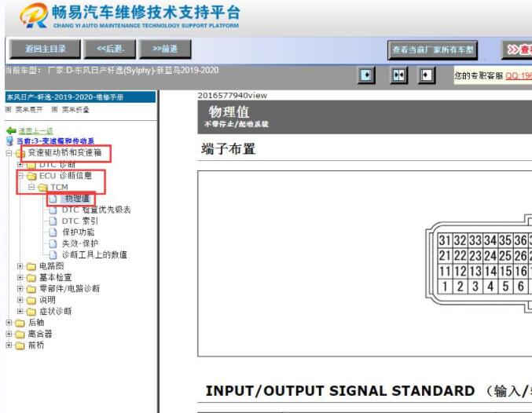Click the 离合器 folder icon

point(20,334)
